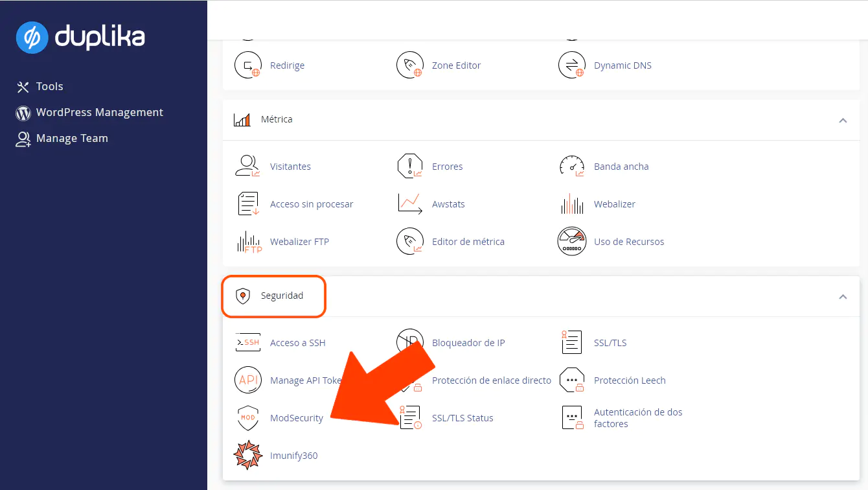Set up Autenticación de dos factores
Image resolution: width=868 pixels, height=490 pixels.
tap(638, 417)
